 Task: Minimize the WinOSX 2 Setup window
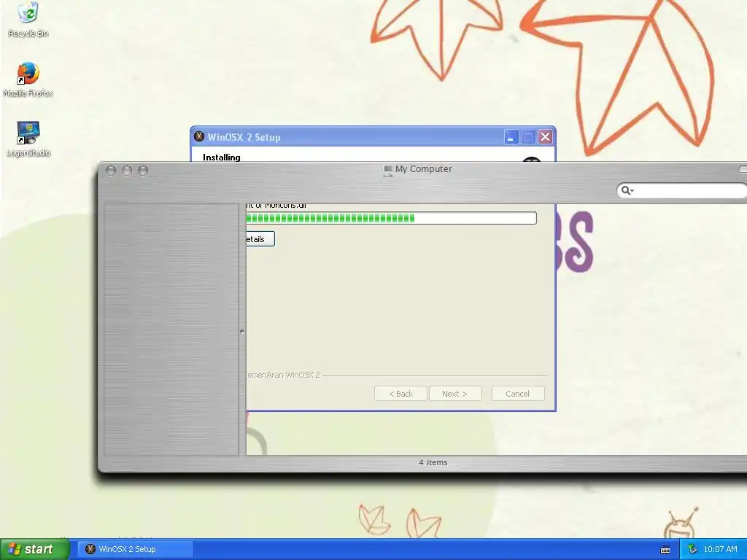coord(511,137)
